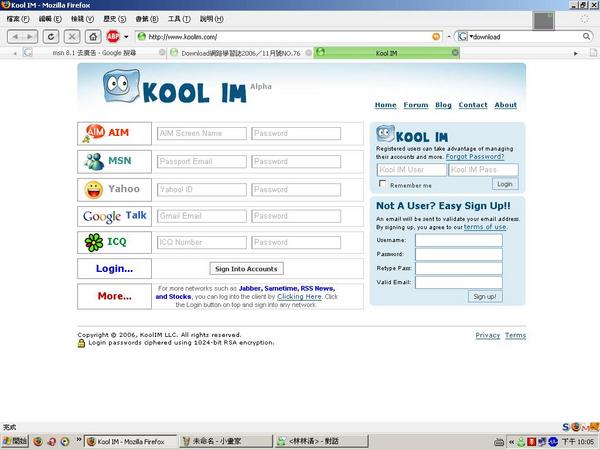Image resolution: width=600 pixels, height=450 pixels.
Task: Click the magnifier search icon
Action: click(x=586, y=37)
